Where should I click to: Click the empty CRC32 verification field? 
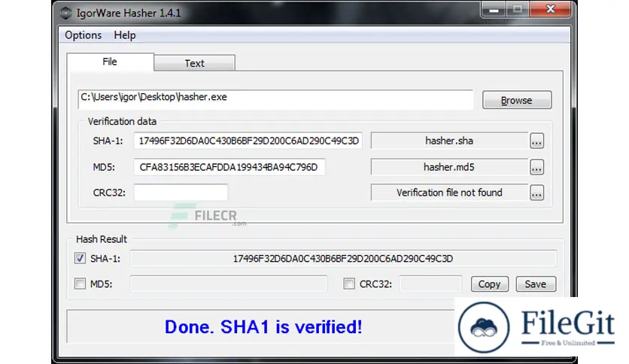[181, 193]
